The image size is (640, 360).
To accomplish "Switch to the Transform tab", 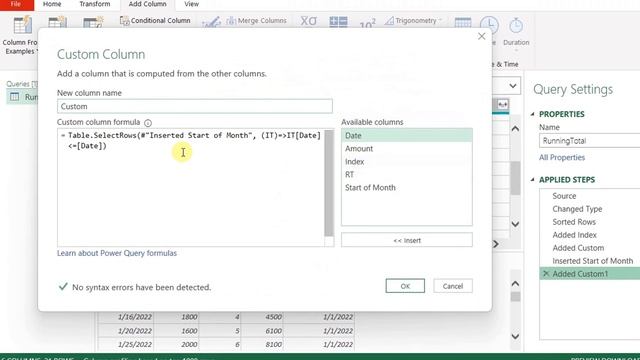I will pyautogui.click(x=95, y=4).
